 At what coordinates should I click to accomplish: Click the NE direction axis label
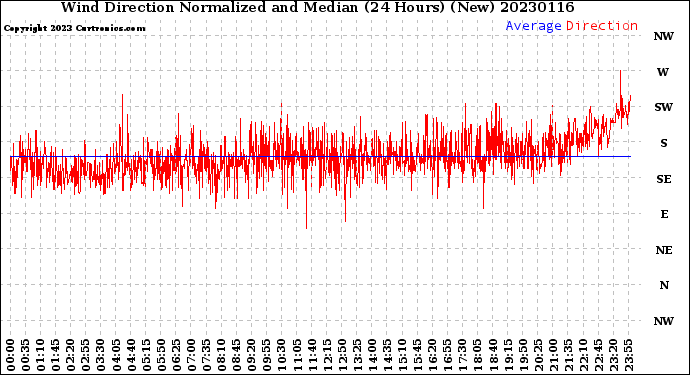pyautogui.click(x=663, y=250)
